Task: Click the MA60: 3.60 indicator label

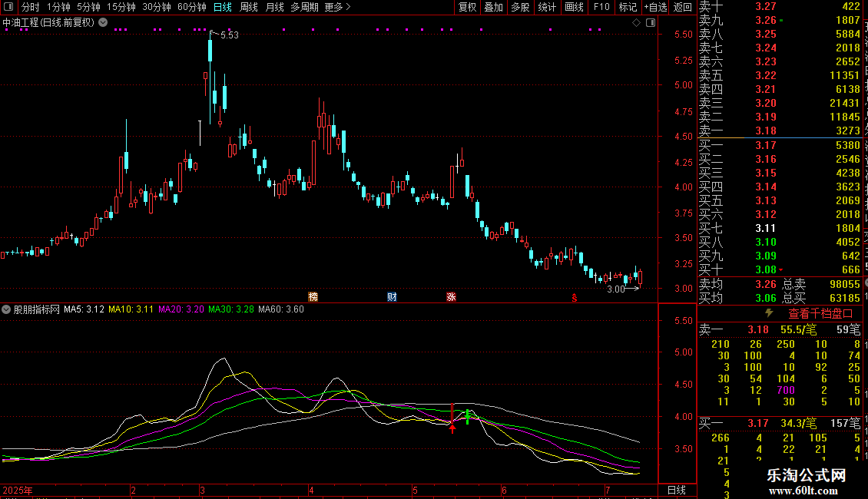Action: click(281, 309)
